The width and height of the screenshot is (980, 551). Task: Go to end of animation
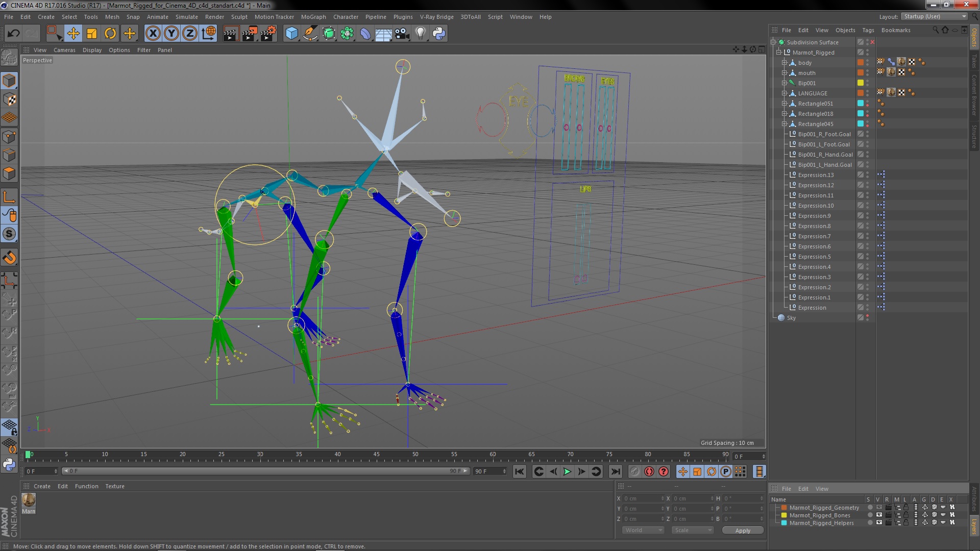[616, 472]
